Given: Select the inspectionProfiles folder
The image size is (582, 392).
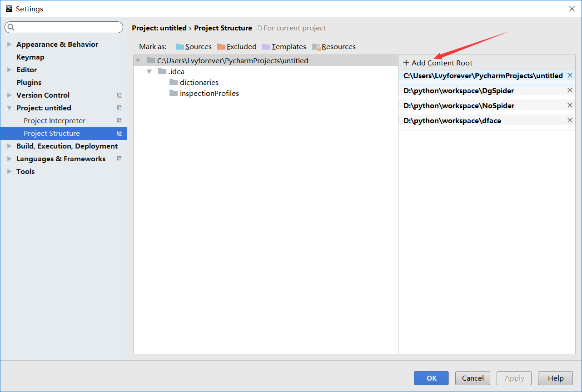Looking at the screenshot, I should tap(209, 94).
